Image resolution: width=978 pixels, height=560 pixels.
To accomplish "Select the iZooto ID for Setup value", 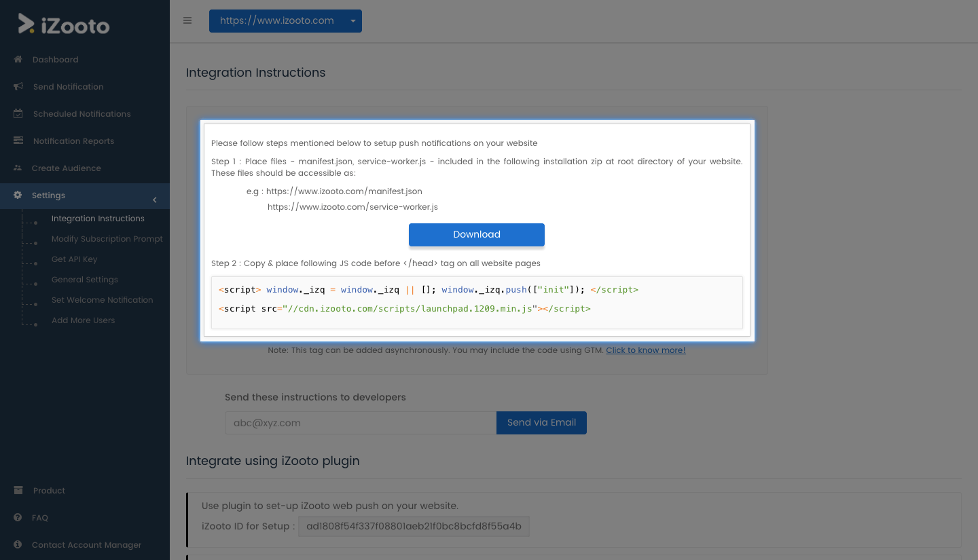I will point(414,526).
